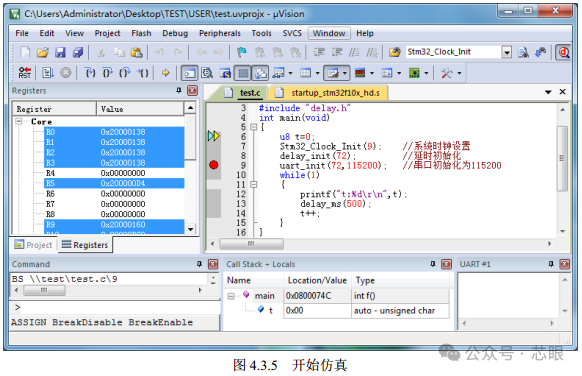
Task: Select the R4 register row
Action: (114, 173)
